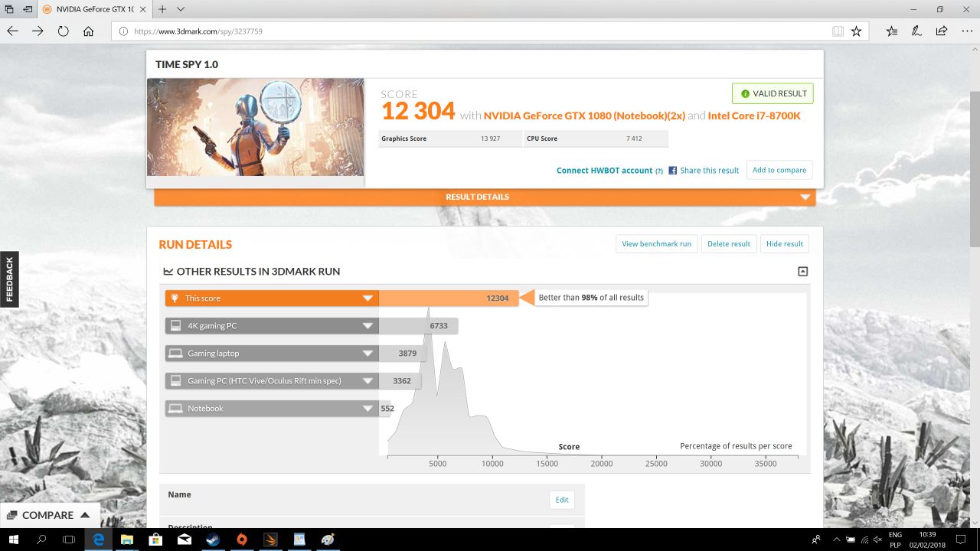Open Windows taskbar search

click(43, 540)
